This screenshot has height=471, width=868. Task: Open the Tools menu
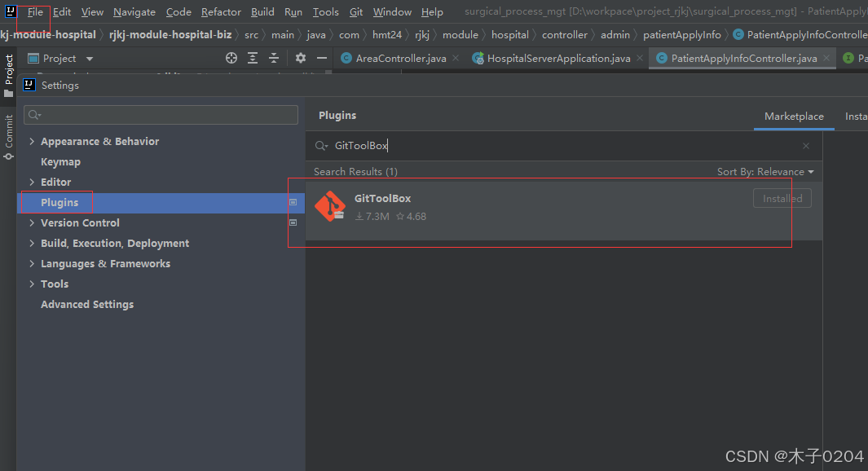click(325, 11)
